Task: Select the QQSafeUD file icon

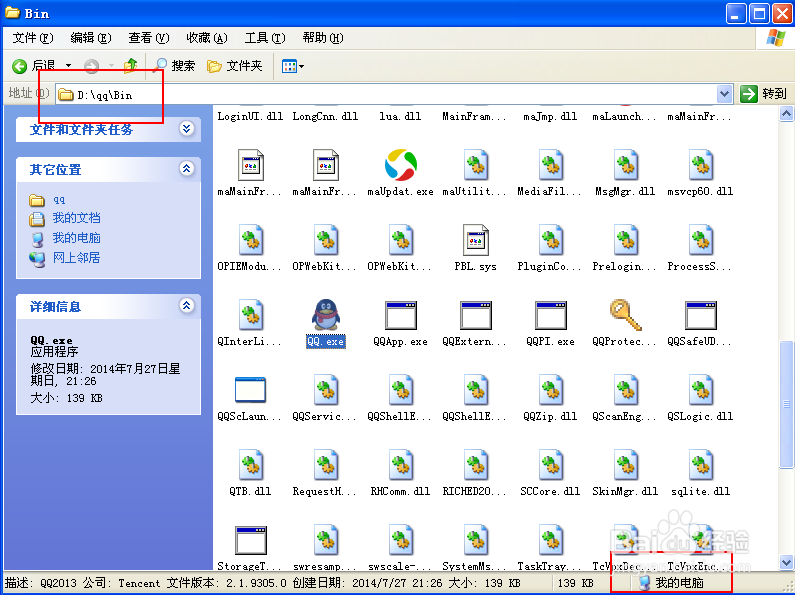Action: 701,315
